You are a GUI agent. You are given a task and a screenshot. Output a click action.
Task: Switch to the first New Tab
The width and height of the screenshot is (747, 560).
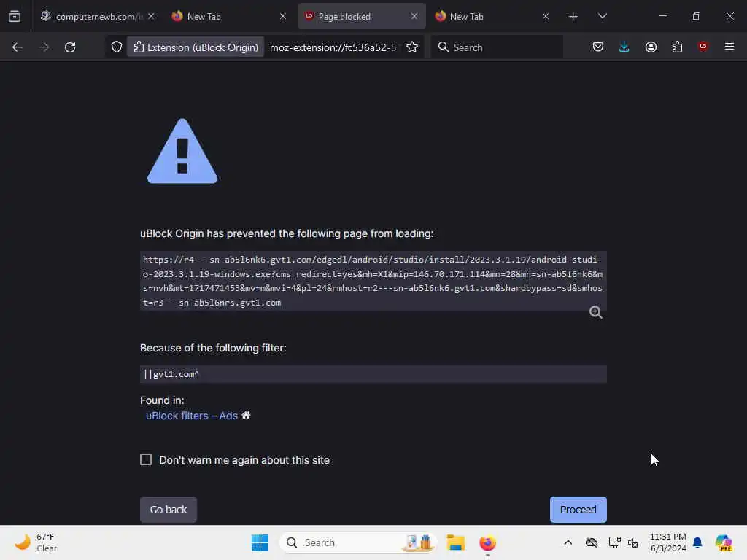pyautogui.click(x=228, y=16)
